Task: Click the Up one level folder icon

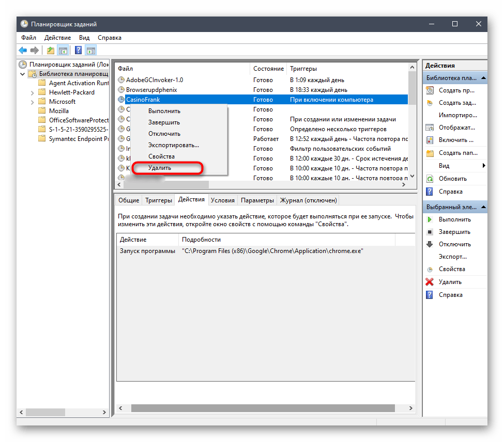Action: 51,51
